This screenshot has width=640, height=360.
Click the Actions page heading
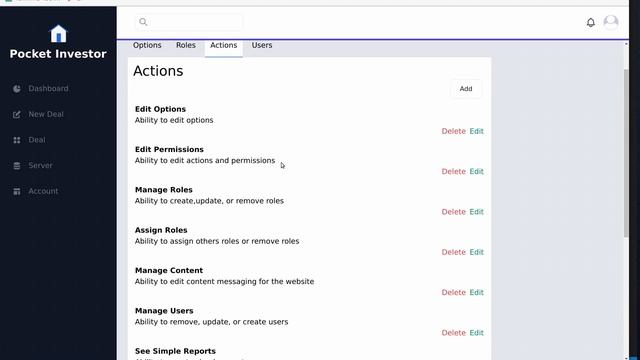(x=158, y=71)
